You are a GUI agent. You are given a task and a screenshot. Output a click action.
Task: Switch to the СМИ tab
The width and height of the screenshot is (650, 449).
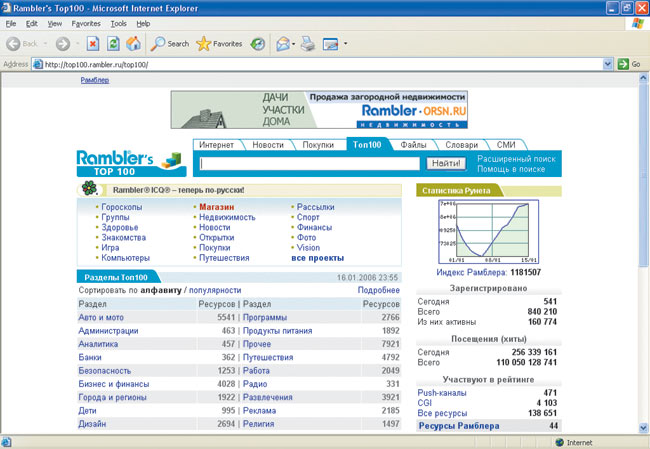point(506,145)
